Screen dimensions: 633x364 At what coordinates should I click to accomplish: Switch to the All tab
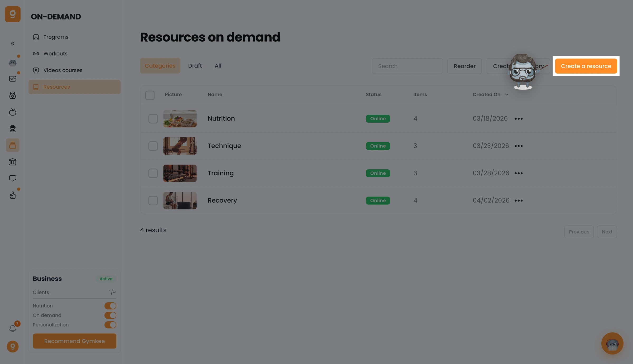218,66
